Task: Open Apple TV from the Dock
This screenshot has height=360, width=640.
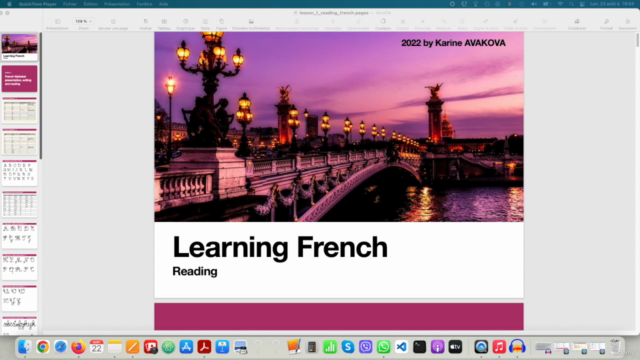Action: pyautogui.click(x=456, y=347)
